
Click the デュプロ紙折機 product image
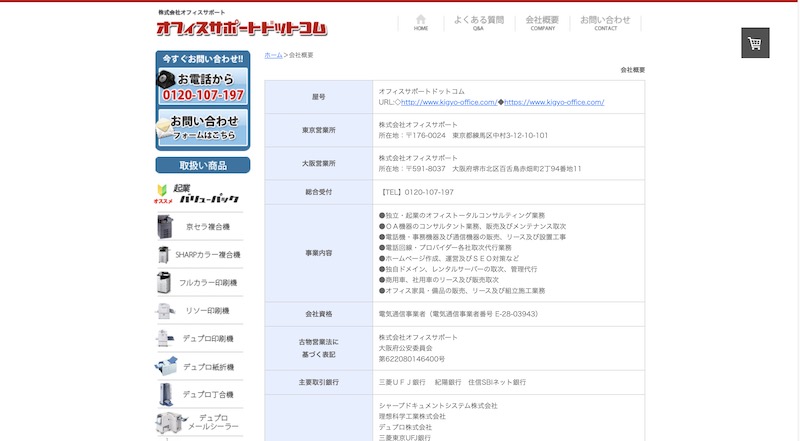coord(166,366)
